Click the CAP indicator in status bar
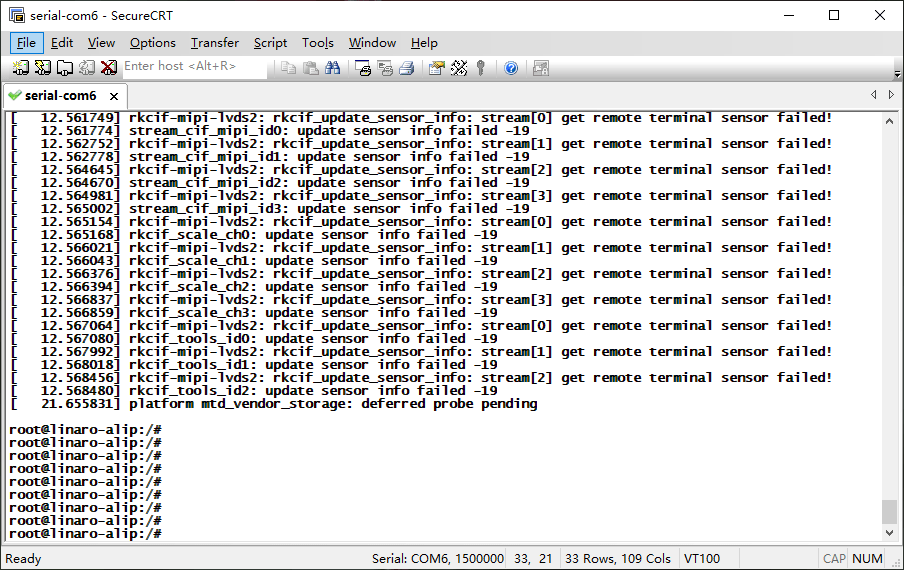Image resolution: width=904 pixels, height=570 pixels. pos(834,558)
